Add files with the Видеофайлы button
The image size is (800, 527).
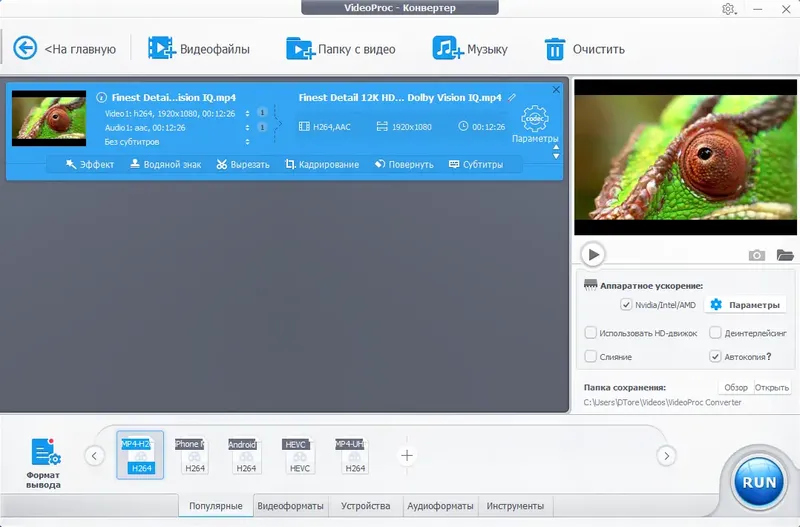pyautogui.click(x=199, y=49)
